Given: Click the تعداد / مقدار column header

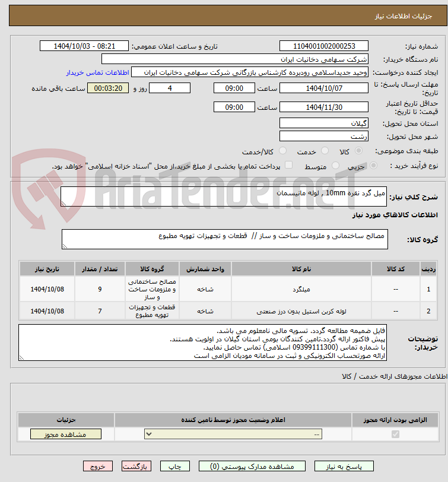Looking at the screenshot, I should [x=100, y=269].
